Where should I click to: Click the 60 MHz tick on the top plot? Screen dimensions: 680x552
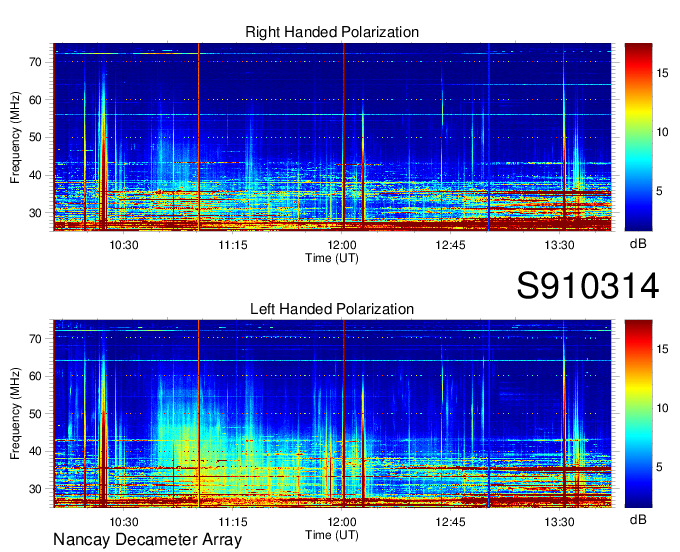(36, 100)
